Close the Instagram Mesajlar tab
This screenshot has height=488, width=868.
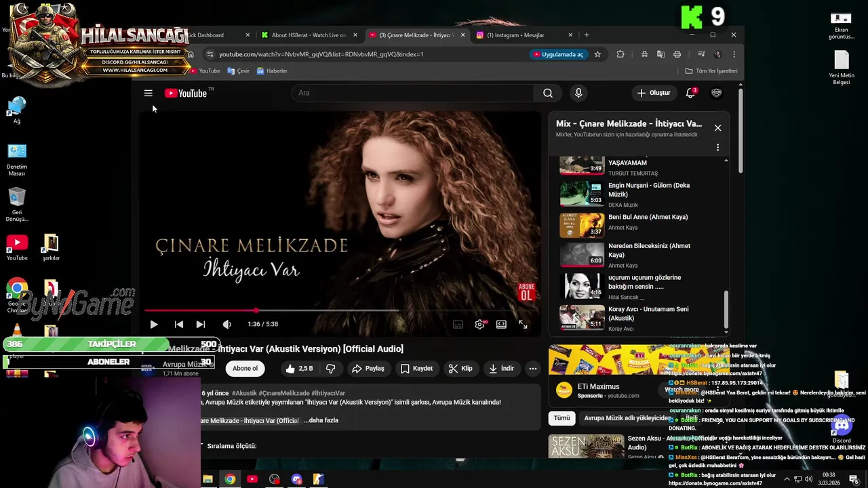pos(570,35)
